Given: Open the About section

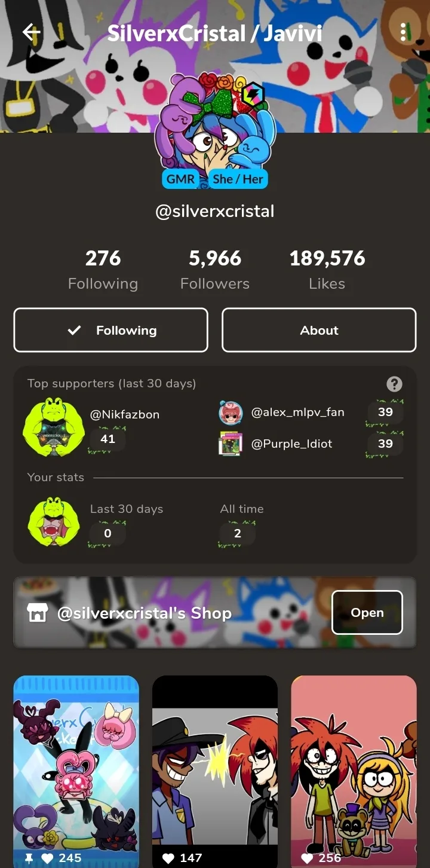Looking at the screenshot, I should (319, 330).
